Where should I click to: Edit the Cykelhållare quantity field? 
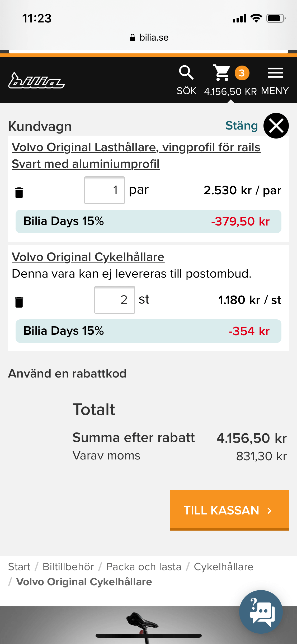coord(115,300)
